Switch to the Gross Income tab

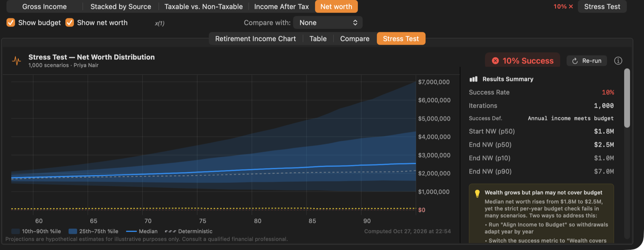[x=44, y=7]
